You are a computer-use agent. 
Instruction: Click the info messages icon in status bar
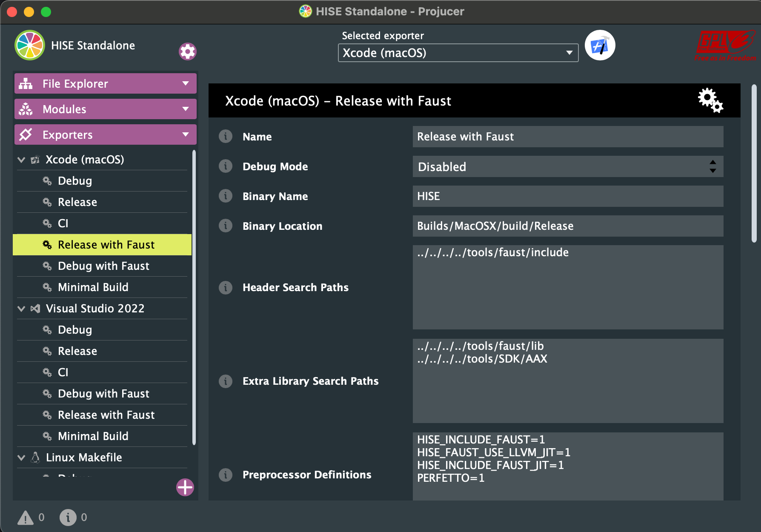coord(68,518)
